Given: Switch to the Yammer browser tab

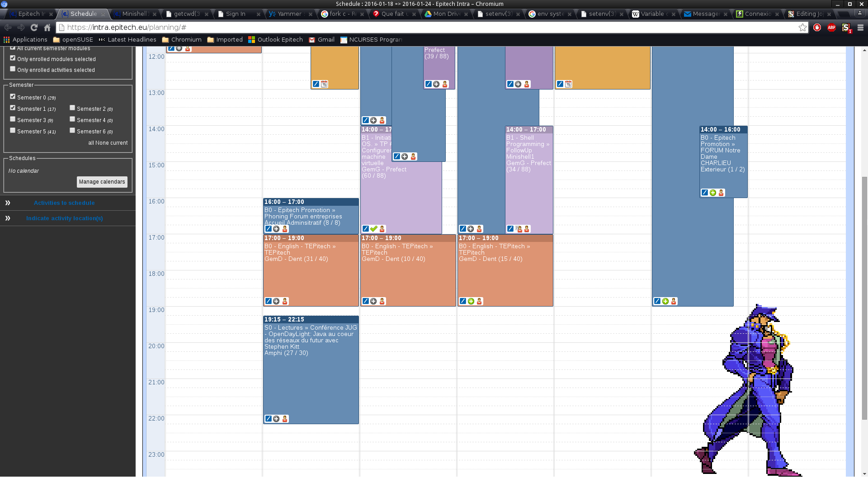Looking at the screenshot, I should [x=290, y=14].
